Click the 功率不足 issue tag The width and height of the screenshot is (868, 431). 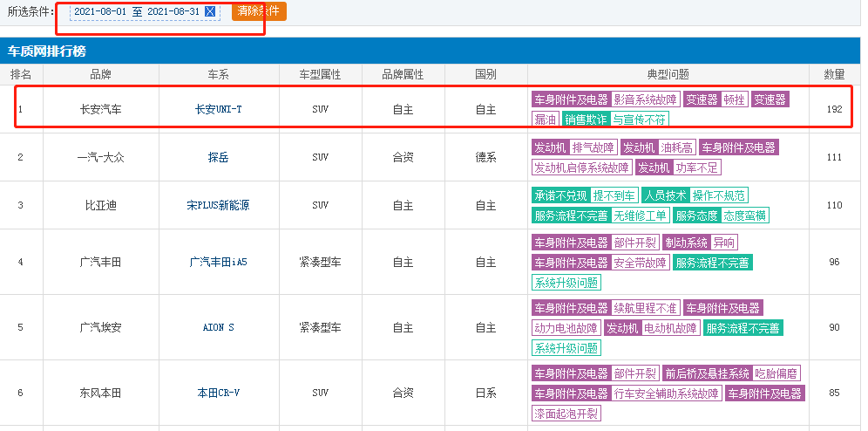697,167
